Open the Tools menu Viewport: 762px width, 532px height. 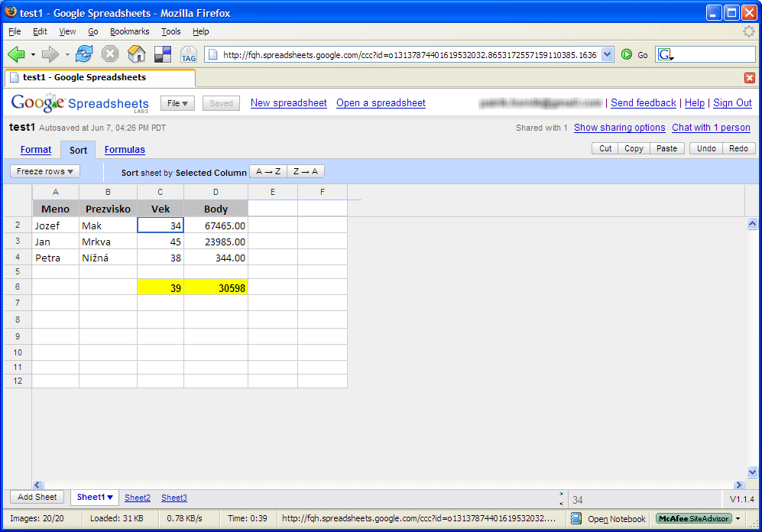[x=171, y=31]
